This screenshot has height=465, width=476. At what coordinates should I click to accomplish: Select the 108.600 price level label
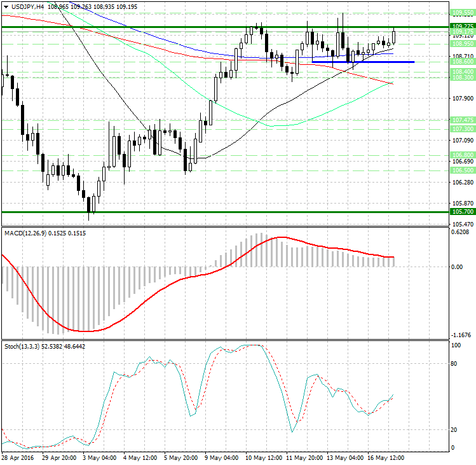[463, 62]
